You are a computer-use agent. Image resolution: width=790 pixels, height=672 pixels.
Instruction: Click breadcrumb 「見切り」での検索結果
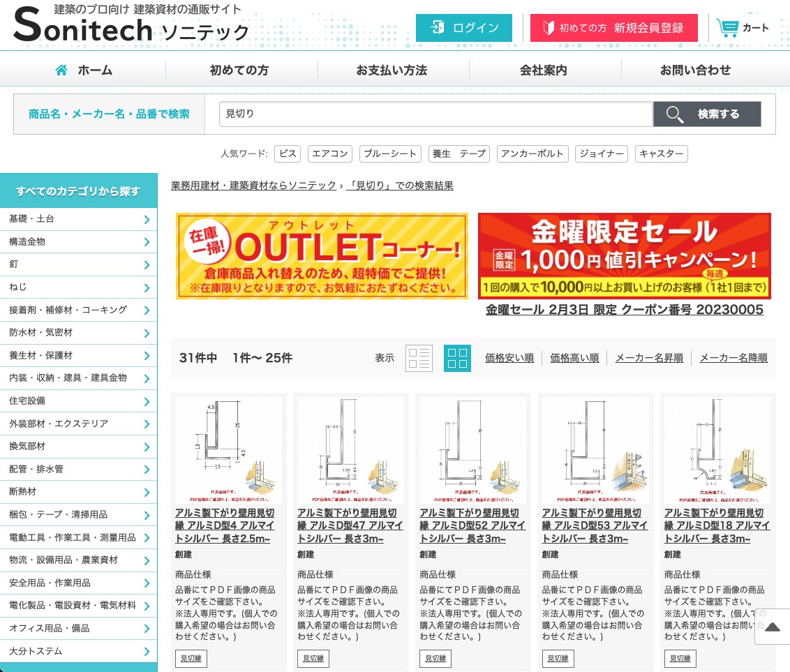coord(400,186)
